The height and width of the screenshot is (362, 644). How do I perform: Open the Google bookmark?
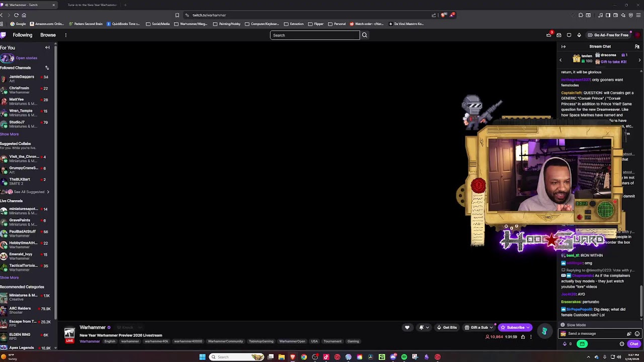point(18,24)
